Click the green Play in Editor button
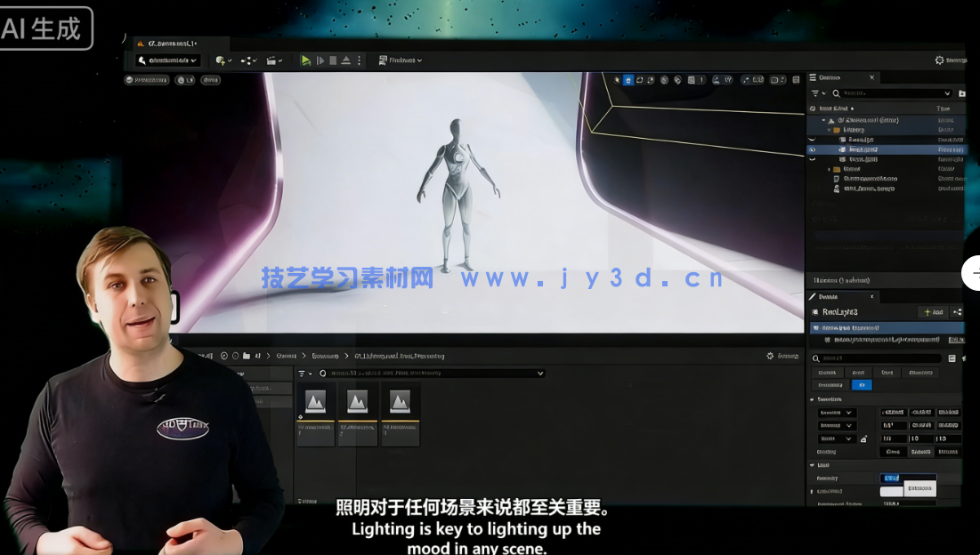The width and height of the screenshot is (980, 555). (305, 60)
